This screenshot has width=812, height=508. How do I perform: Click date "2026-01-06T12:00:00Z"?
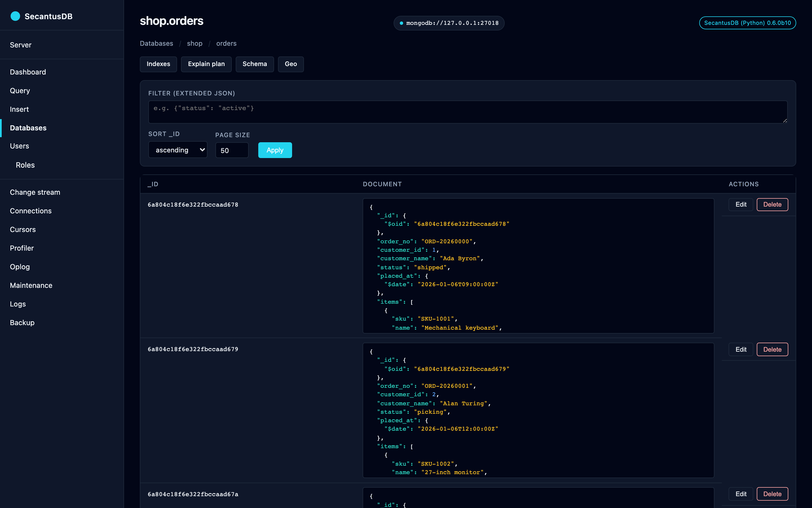pos(458,429)
